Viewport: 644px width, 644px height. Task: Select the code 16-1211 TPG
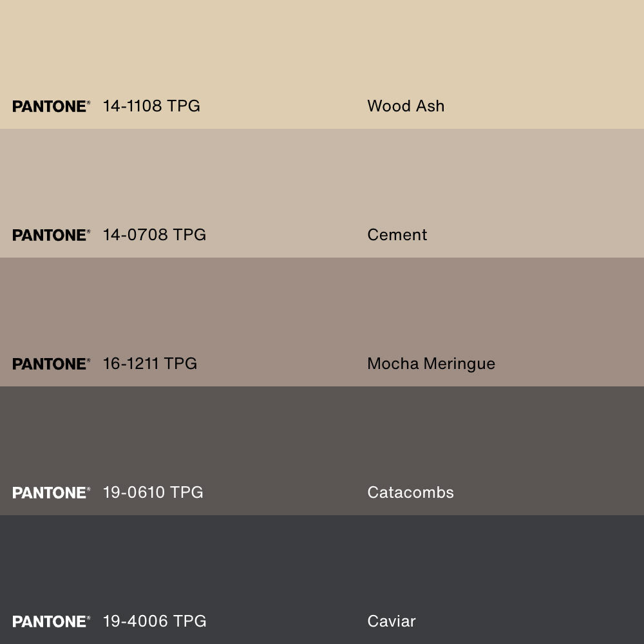(150, 364)
